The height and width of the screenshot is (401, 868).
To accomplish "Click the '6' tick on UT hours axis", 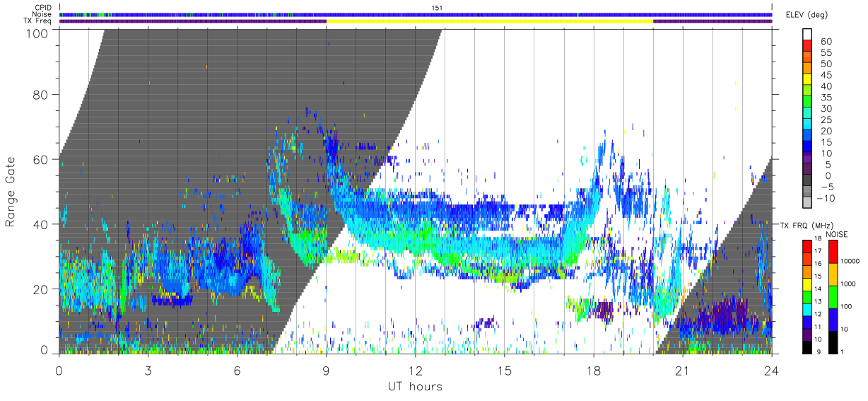I will point(237,370).
